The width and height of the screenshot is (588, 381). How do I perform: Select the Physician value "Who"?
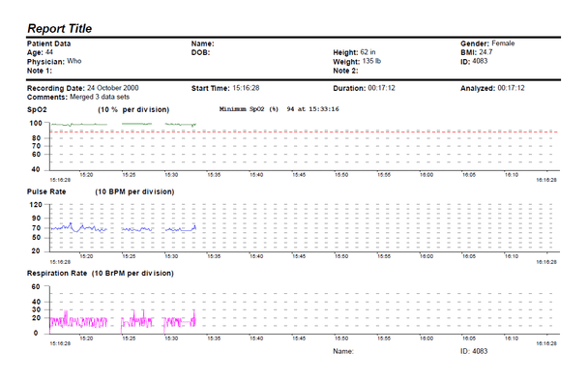coord(74,61)
